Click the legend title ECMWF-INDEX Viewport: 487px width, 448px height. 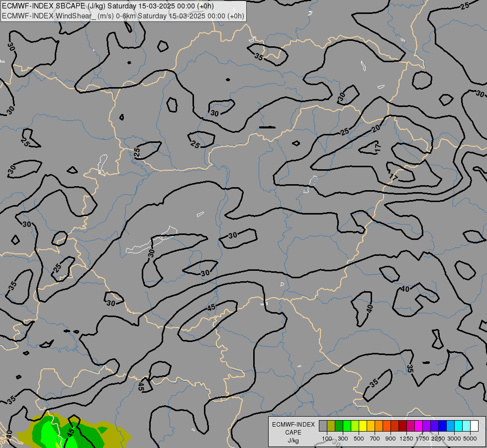click(x=293, y=425)
